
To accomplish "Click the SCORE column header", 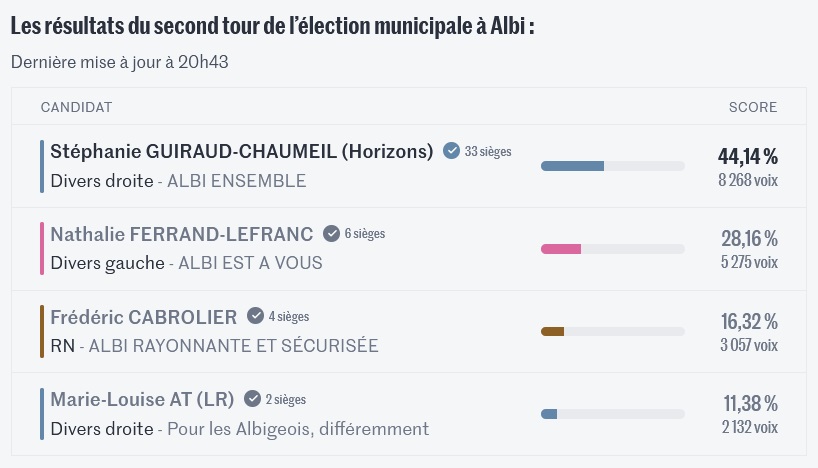I will (x=752, y=107).
